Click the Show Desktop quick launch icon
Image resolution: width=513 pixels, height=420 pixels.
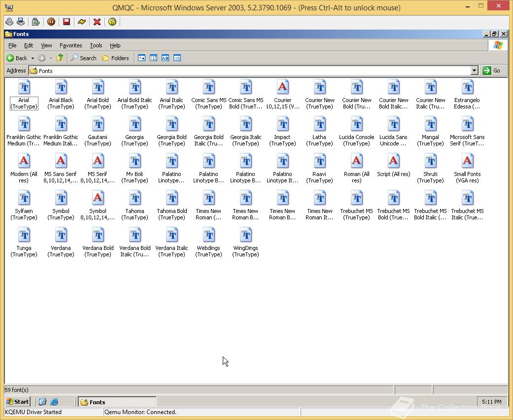(x=42, y=402)
